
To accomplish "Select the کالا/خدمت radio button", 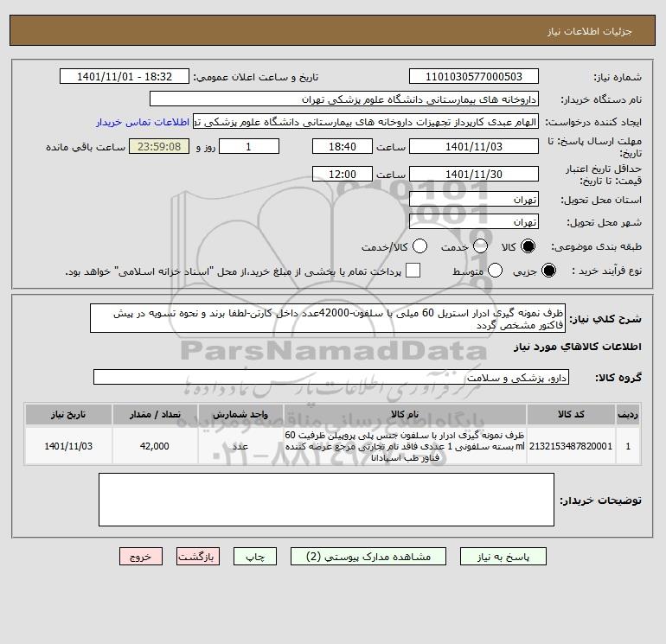I will [419, 246].
